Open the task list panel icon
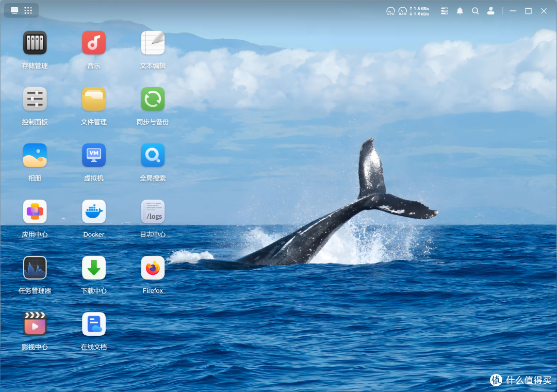Image resolution: width=557 pixels, height=392 pixels. [x=445, y=11]
